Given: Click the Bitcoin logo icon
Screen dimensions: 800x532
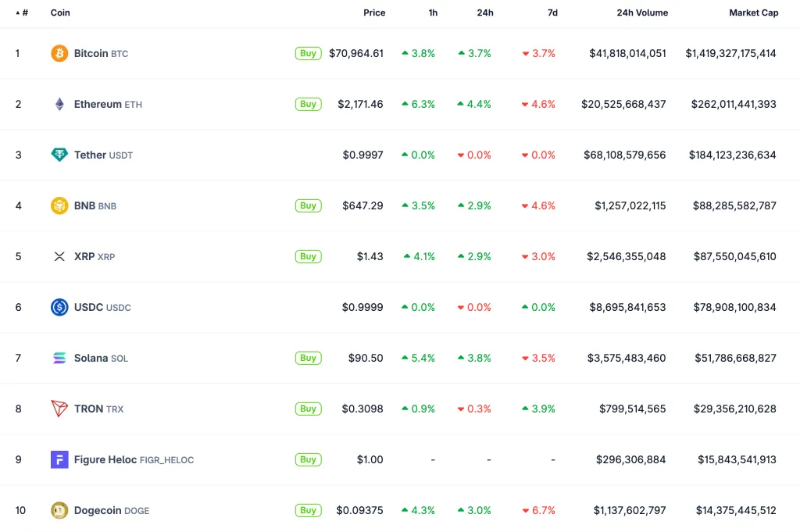Looking at the screenshot, I should [x=59, y=53].
